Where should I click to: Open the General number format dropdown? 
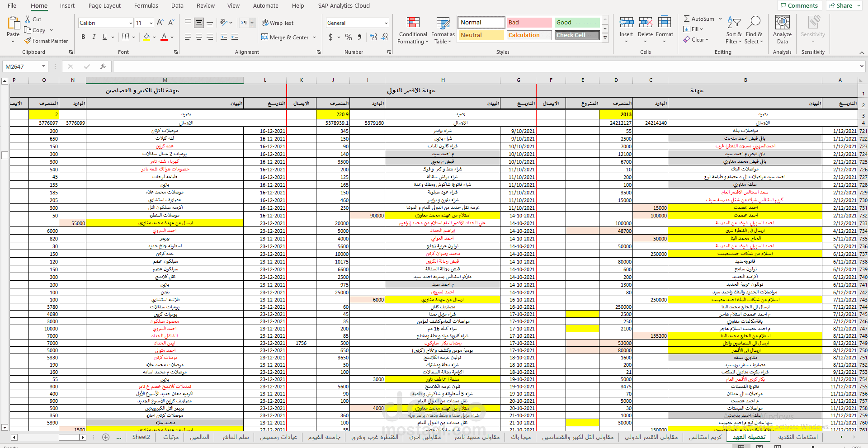coord(386,23)
